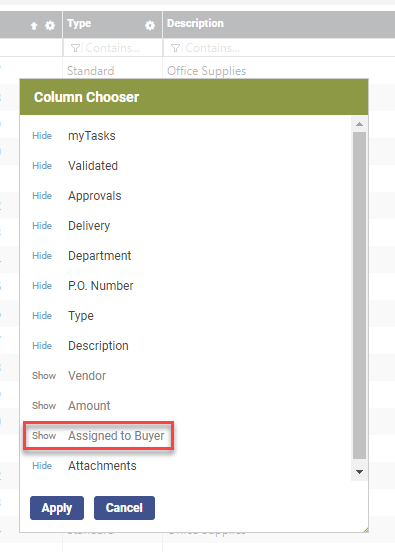The height and width of the screenshot is (552, 395).
Task: Open the gear icon beside the sort arrow
Action: (x=50, y=25)
